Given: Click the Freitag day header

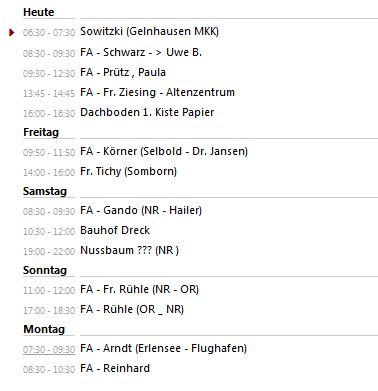Looking at the screenshot, I should point(41,132).
